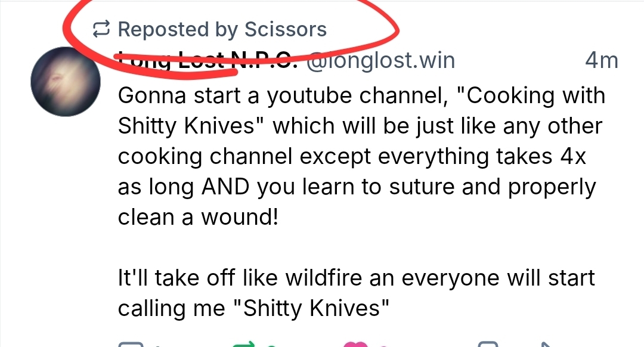Click the 4m post timestamp
The width and height of the screenshot is (644, 347).
click(x=601, y=61)
